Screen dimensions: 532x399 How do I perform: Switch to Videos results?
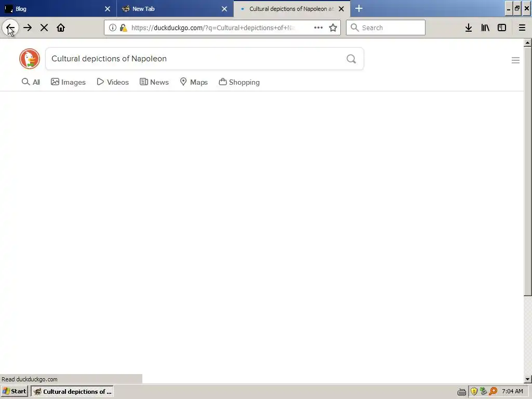coord(113,82)
